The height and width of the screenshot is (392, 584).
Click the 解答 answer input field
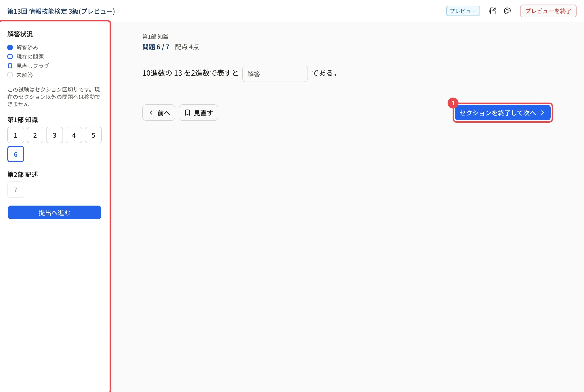click(x=275, y=74)
